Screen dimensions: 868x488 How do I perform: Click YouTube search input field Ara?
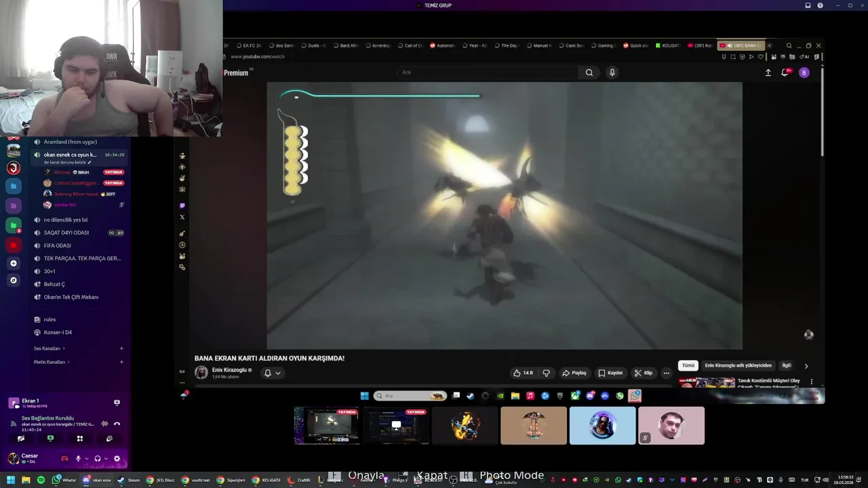(487, 73)
